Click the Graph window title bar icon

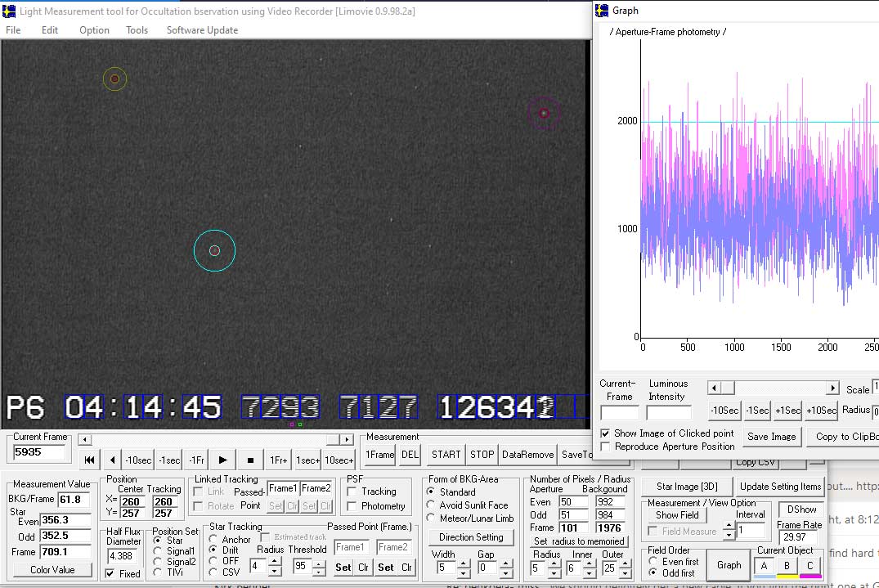pos(602,11)
